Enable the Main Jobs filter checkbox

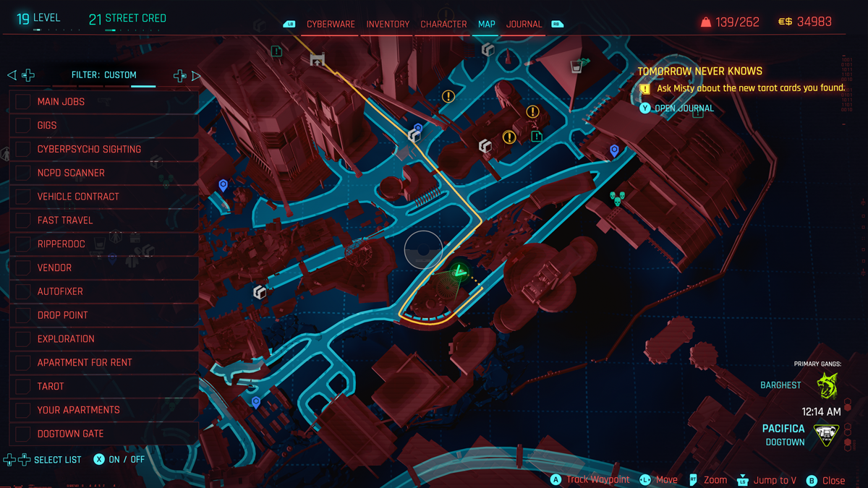[23, 102]
